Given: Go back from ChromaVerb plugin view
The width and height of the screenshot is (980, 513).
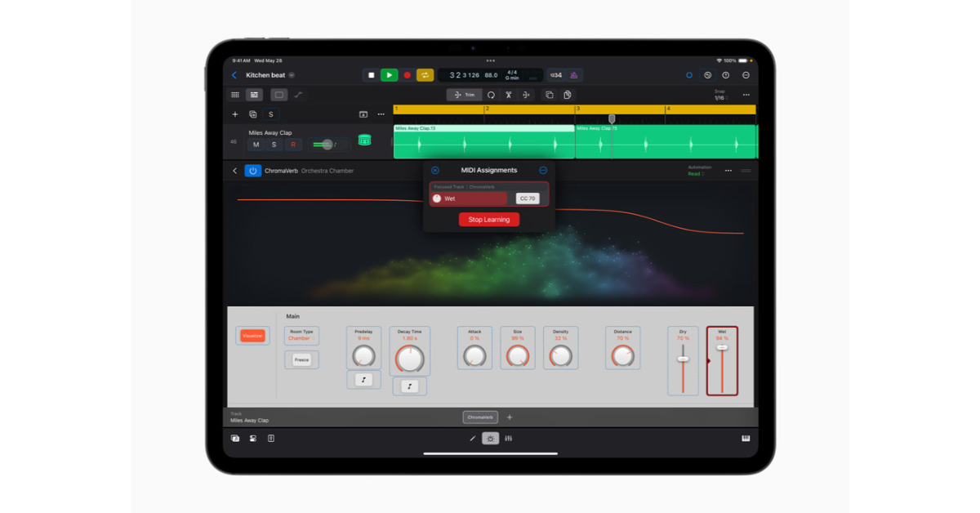Looking at the screenshot, I should coord(235,171).
